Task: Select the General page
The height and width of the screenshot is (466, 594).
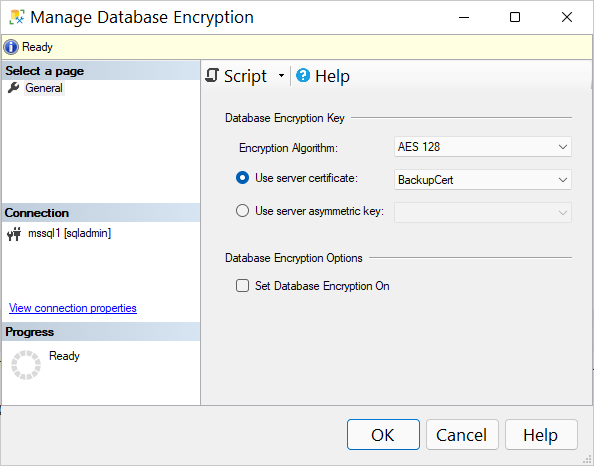Action: [44, 88]
